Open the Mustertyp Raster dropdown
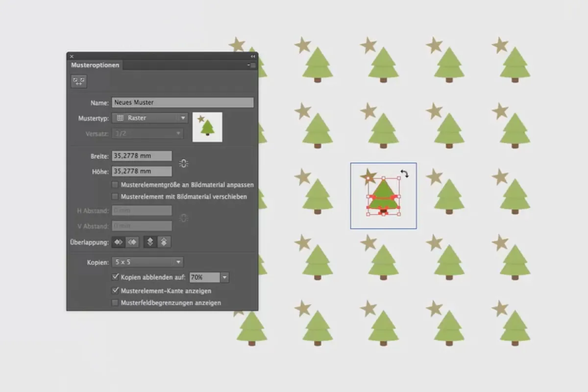The height and width of the screenshot is (392, 588). point(150,118)
